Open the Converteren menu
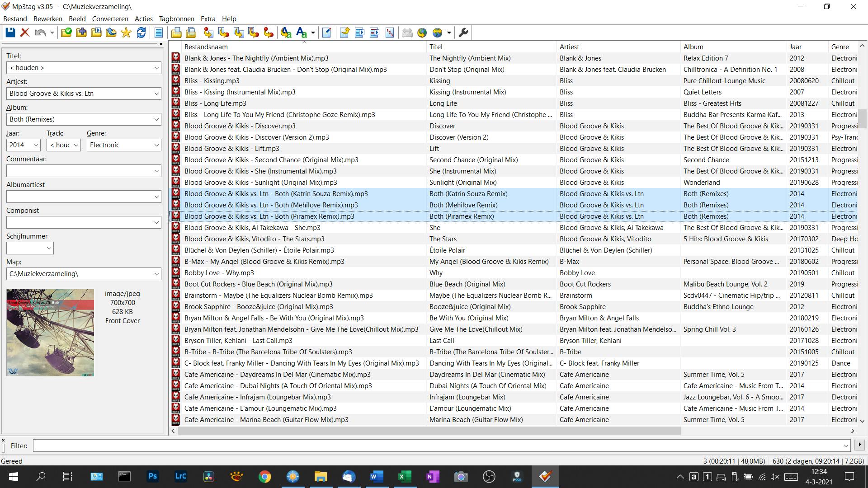The width and height of the screenshot is (868, 488). coord(110,19)
